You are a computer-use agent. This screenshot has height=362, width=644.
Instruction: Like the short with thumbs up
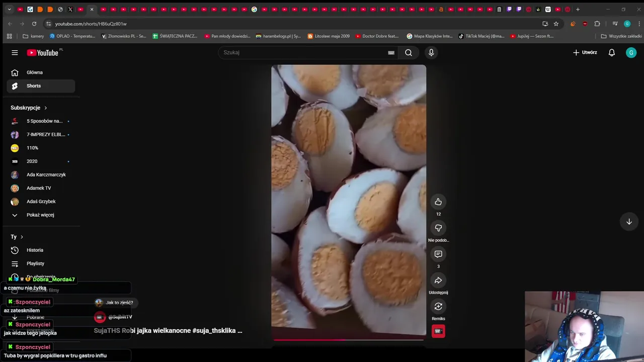(438, 202)
